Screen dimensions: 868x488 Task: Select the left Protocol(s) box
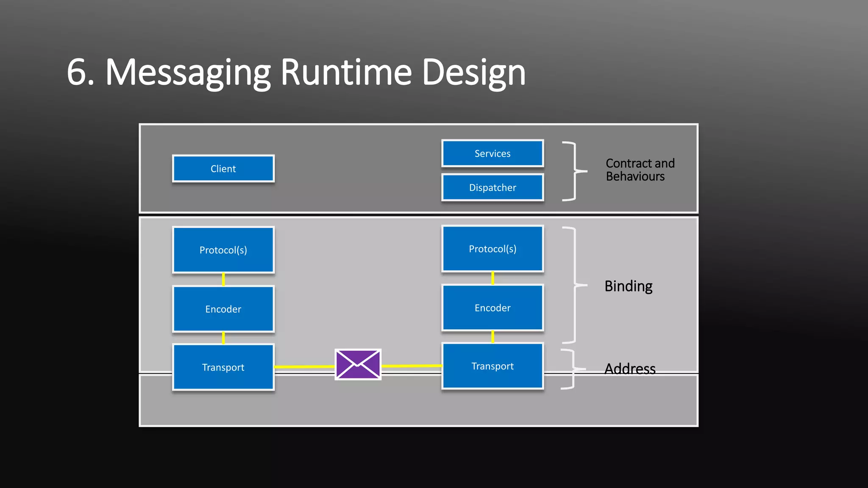coord(223,250)
